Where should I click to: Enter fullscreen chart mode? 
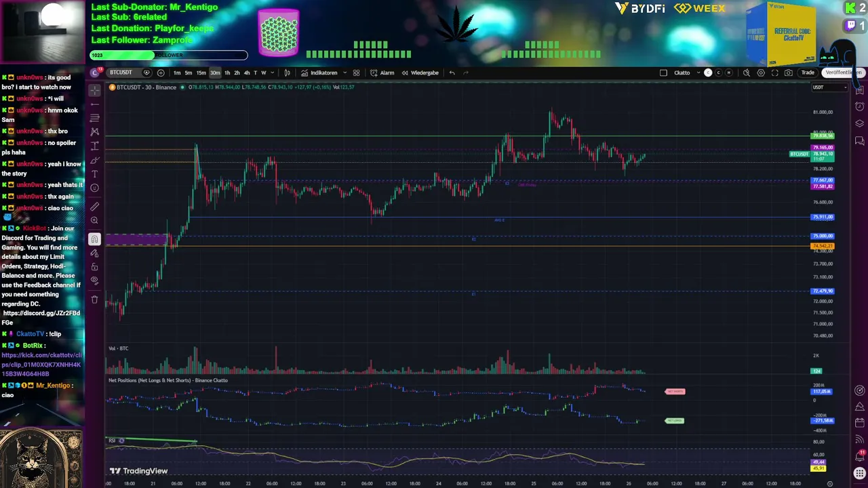[774, 73]
